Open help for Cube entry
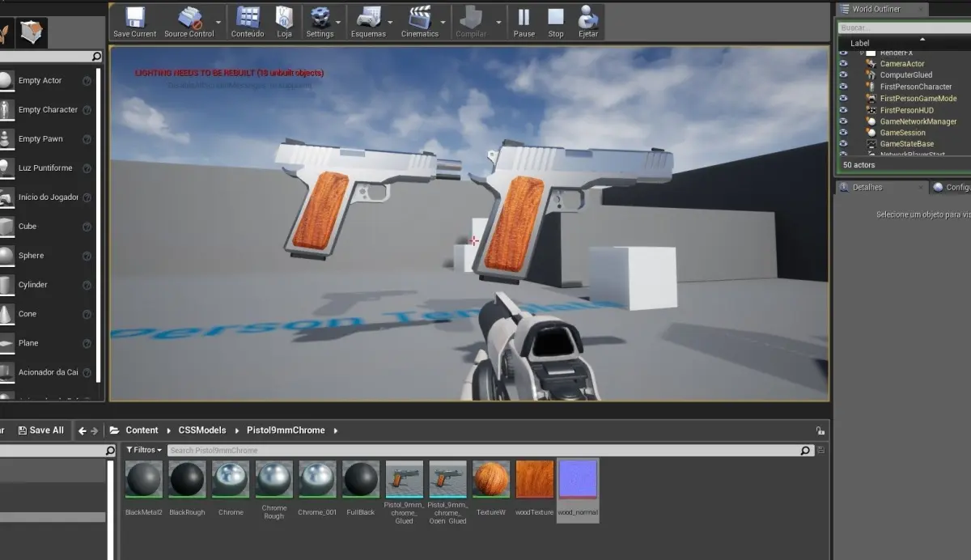 (x=87, y=227)
